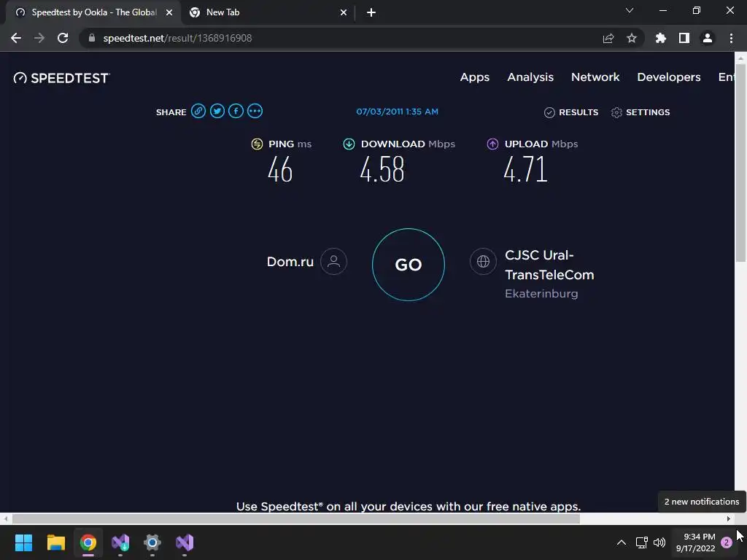This screenshot has width=747, height=560.
Task: Bookmark this page with the star
Action: pyautogui.click(x=632, y=38)
